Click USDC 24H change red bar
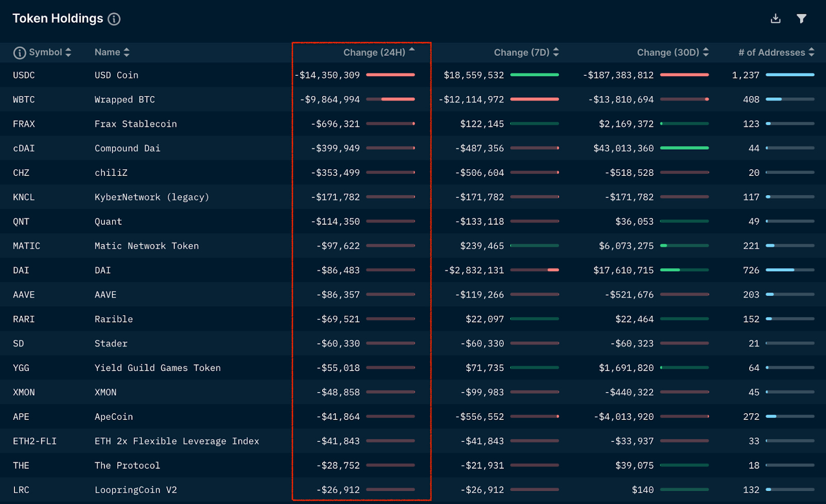826x504 pixels. pyautogui.click(x=391, y=75)
